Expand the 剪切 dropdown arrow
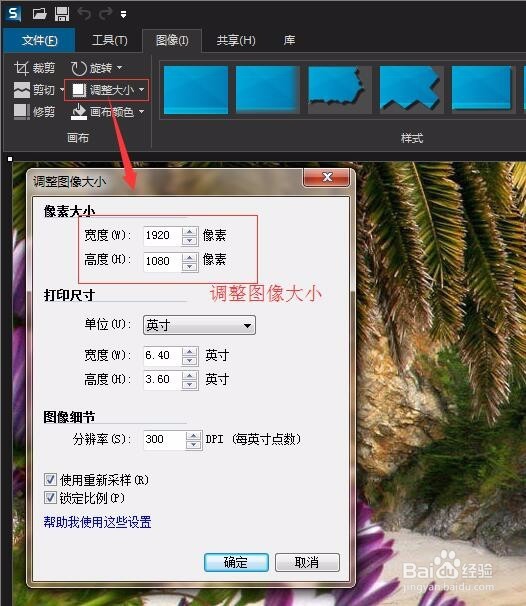Image resolution: width=526 pixels, height=606 pixels. pos(62,90)
